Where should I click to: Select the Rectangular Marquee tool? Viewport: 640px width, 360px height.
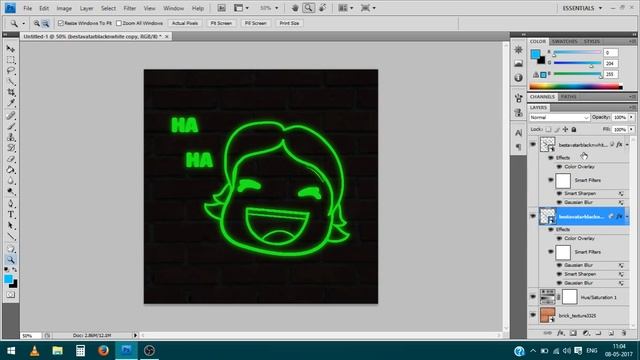11,60
